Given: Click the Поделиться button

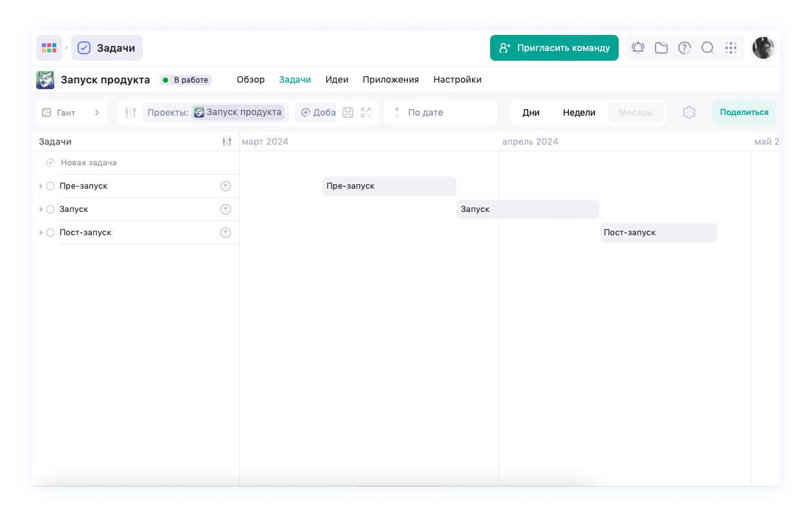Looking at the screenshot, I should click(x=744, y=112).
